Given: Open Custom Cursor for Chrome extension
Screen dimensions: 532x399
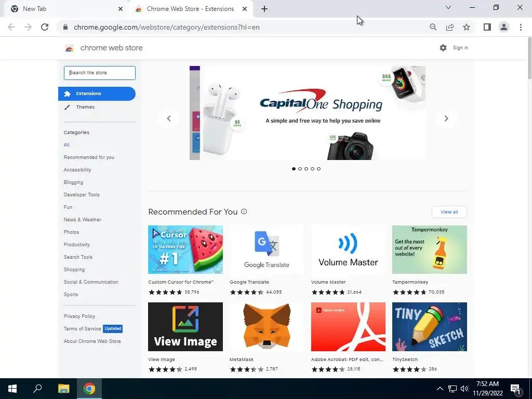Looking at the screenshot, I should pos(185,260).
